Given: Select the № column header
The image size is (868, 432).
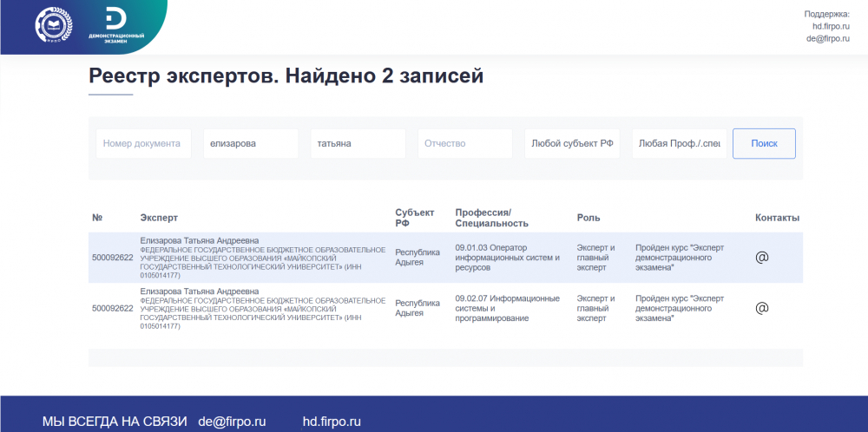Looking at the screenshot, I should pyautogui.click(x=97, y=218).
